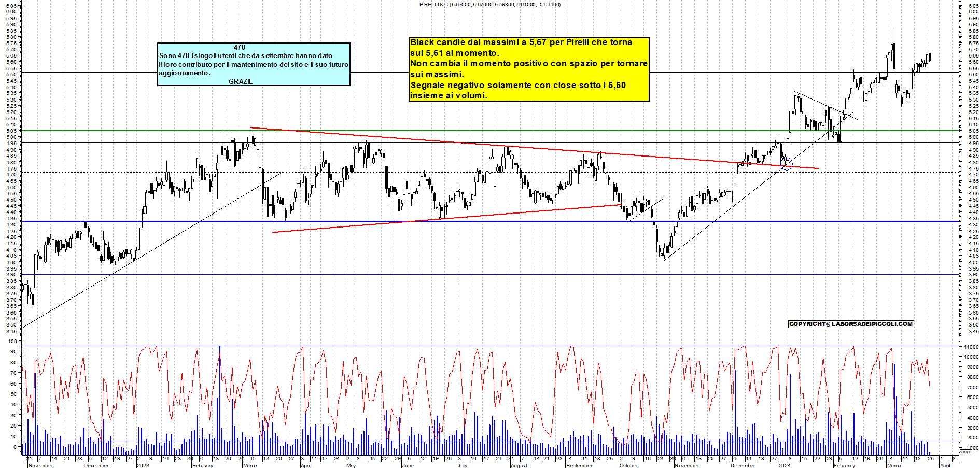Click the 'May' month label
The image size is (980, 468).
pos(351,465)
